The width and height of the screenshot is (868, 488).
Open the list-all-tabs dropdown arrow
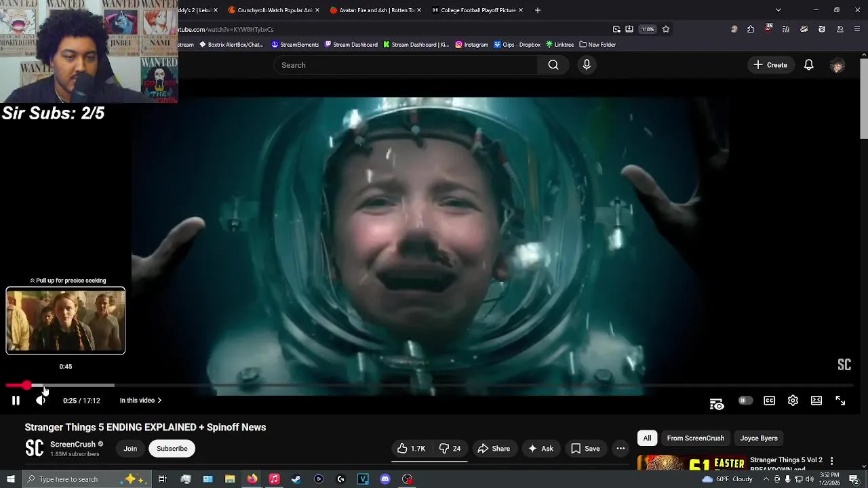778,10
